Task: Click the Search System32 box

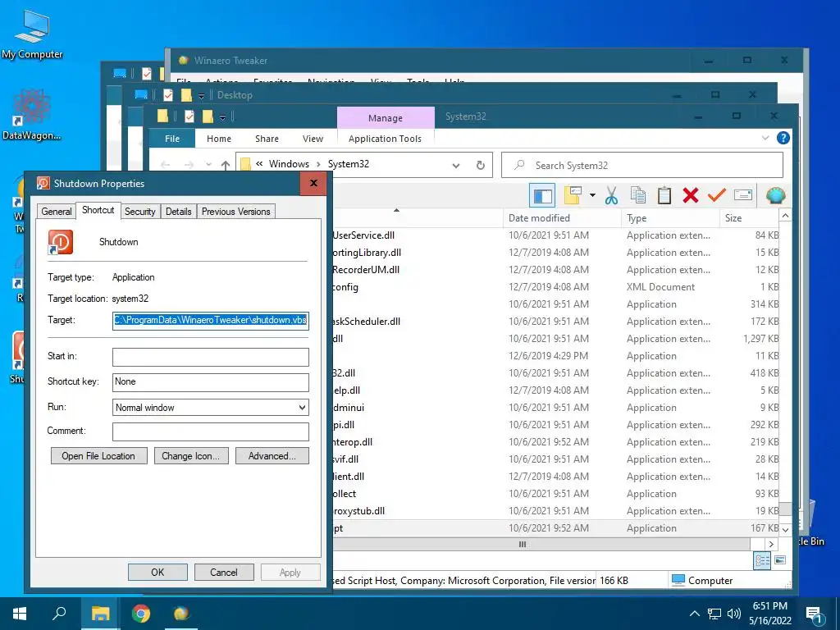Action: click(x=641, y=166)
